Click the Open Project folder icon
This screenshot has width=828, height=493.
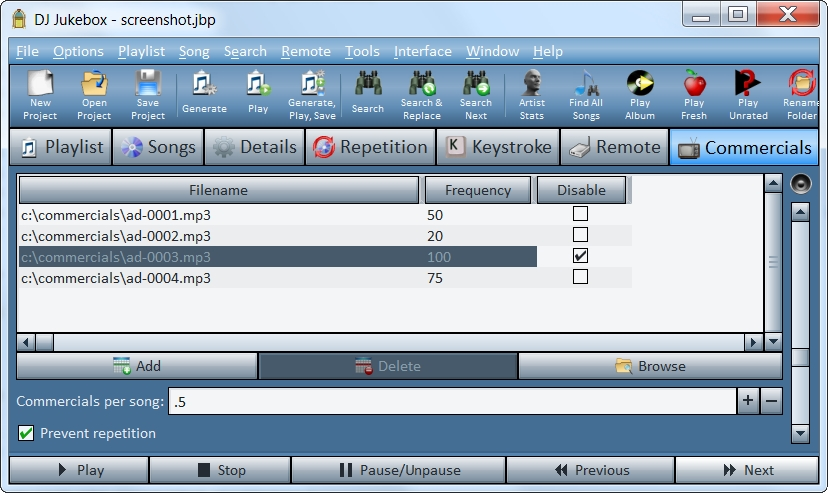(94, 83)
